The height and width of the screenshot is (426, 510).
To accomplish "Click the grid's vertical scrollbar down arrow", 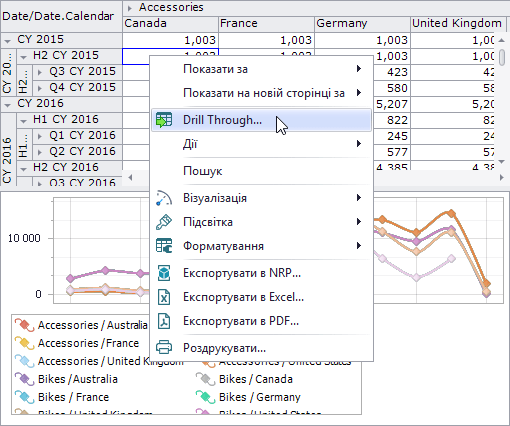I will click(502, 162).
